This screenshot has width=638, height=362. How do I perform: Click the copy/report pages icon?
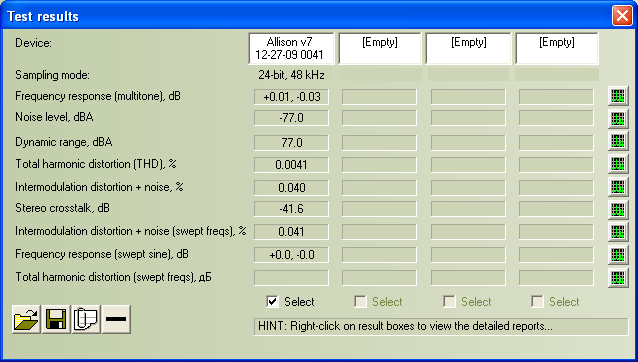[86, 319]
